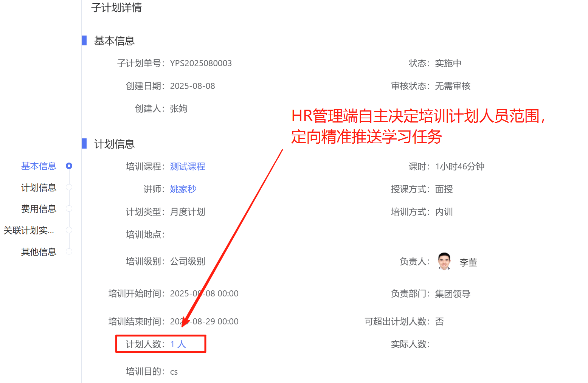Open the 测试课程 training course link
Viewport: 588px width, 383px height.
(x=188, y=166)
